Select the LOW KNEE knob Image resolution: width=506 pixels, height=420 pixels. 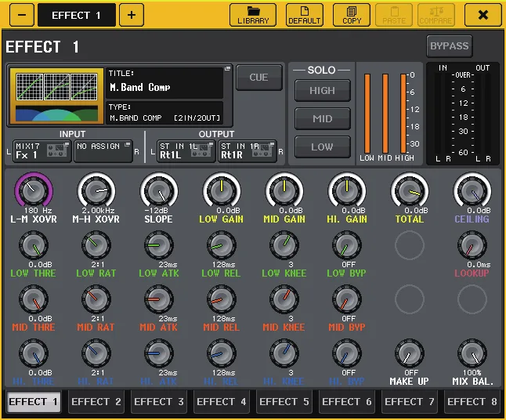(284, 245)
